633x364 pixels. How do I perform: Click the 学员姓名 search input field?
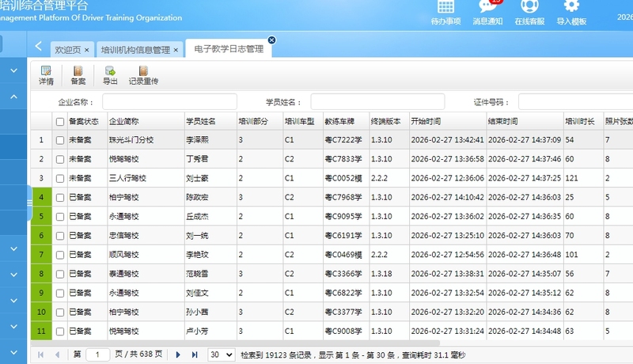[377, 102]
